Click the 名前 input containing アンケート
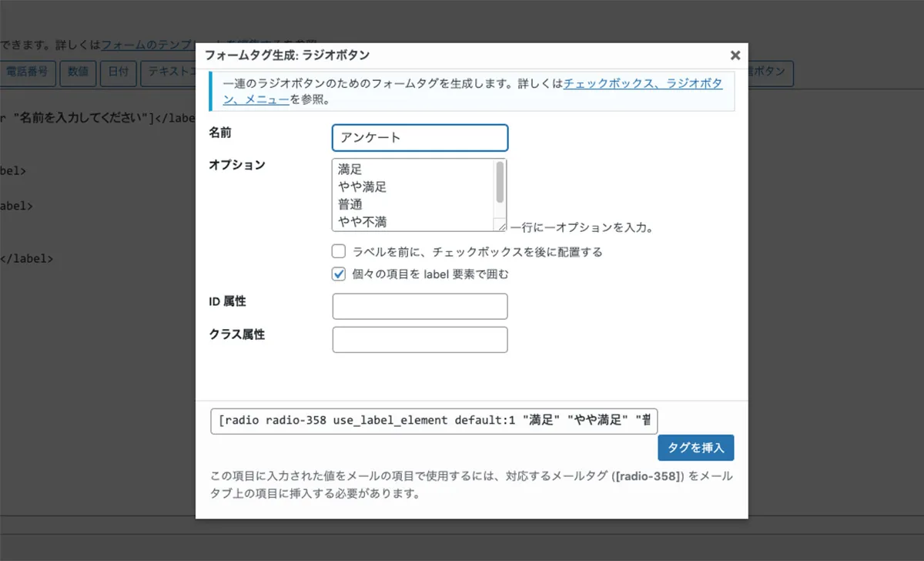 420,137
